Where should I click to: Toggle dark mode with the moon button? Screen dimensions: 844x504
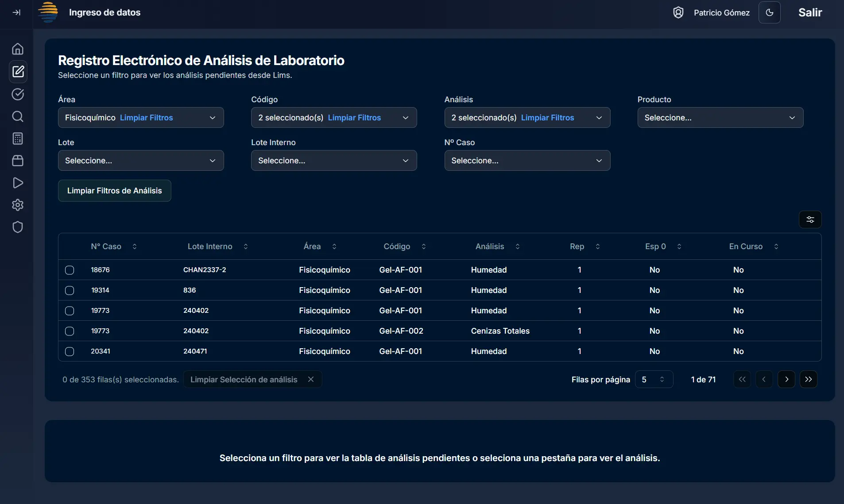tap(770, 12)
